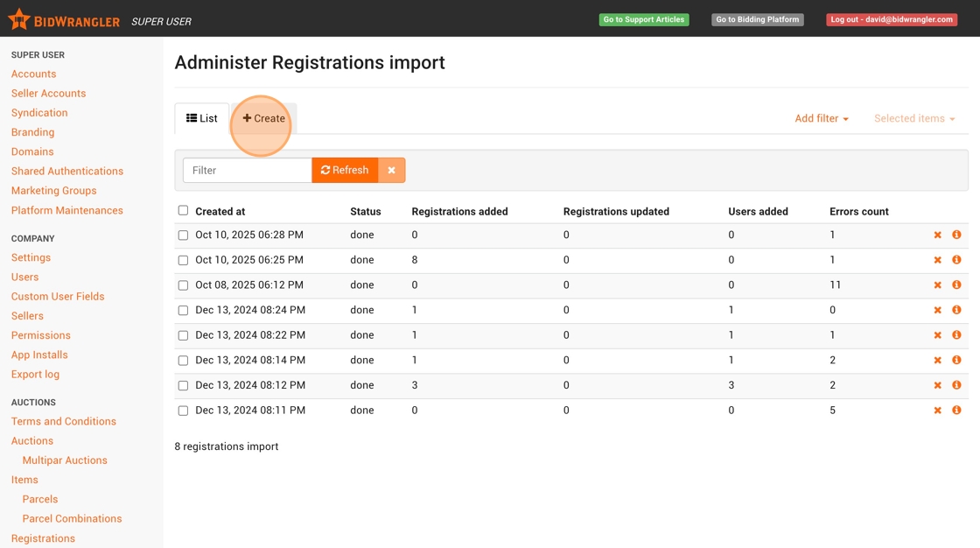Show info for Dec 13, 2024 08:24 PM import
The height and width of the screenshot is (548, 980).
956,310
